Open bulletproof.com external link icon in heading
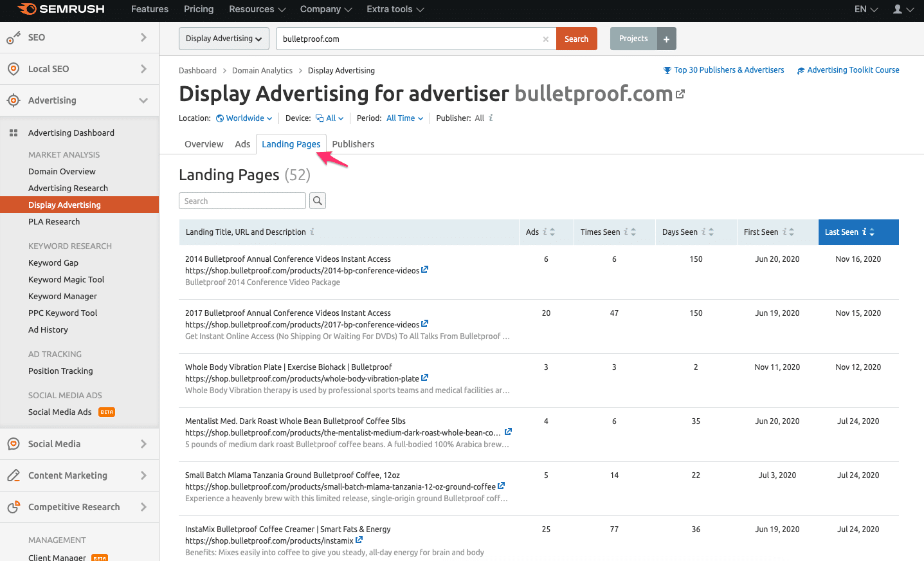This screenshot has height=561, width=924. pyautogui.click(x=680, y=94)
